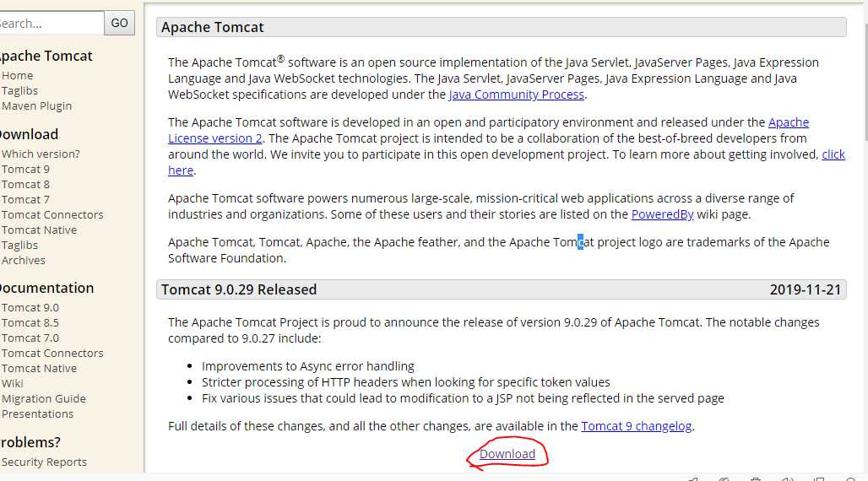Open Tomcat Native in the Download section
This screenshot has width=868, height=481.
point(39,230)
